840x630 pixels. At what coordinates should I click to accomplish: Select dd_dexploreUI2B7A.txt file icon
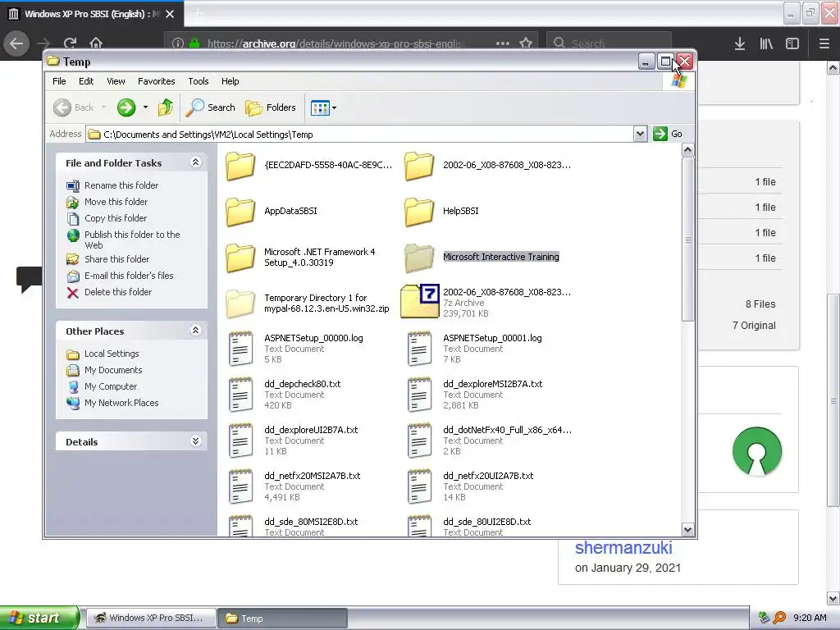(240, 441)
